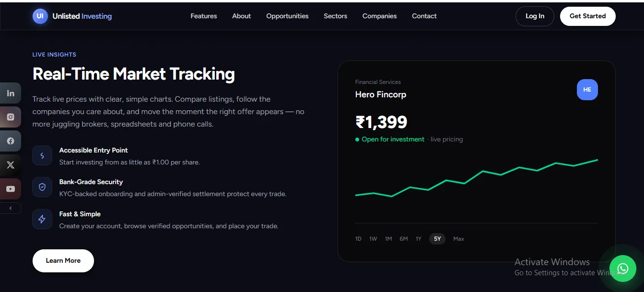
Task: Select the 1D chart range
Action: 358,239
